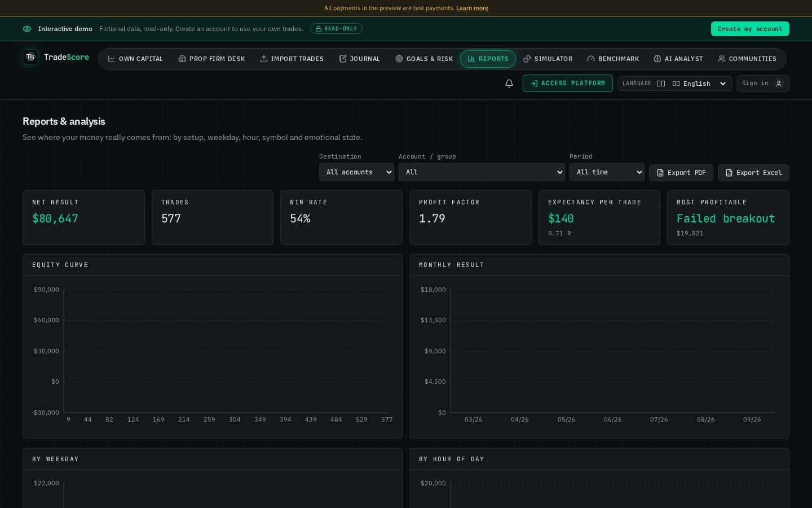812x508 pixels.
Task: Click the document icon on Export Excel
Action: (729, 173)
